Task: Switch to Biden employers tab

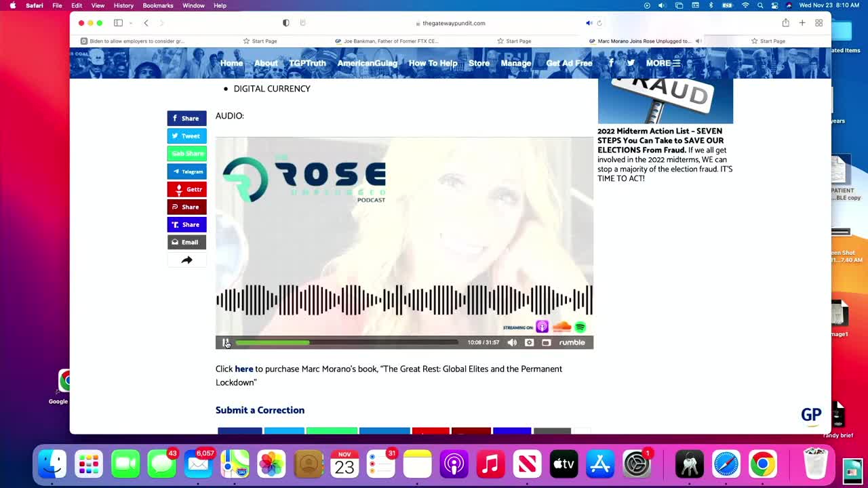Action: coord(134,41)
